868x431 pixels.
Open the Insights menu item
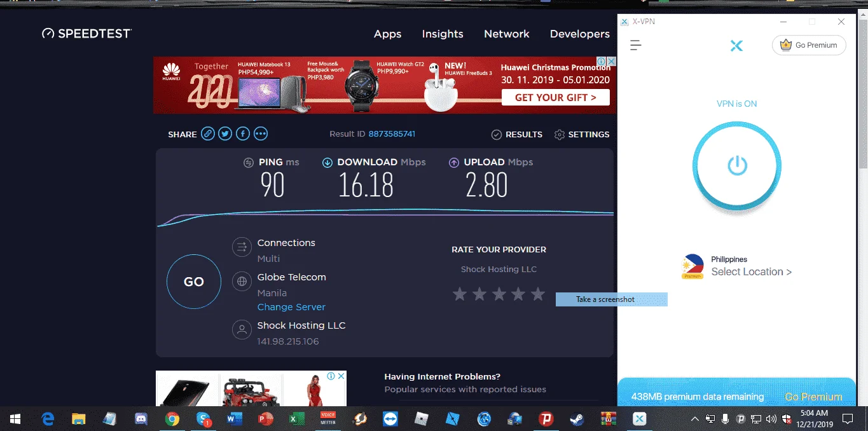[443, 34]
